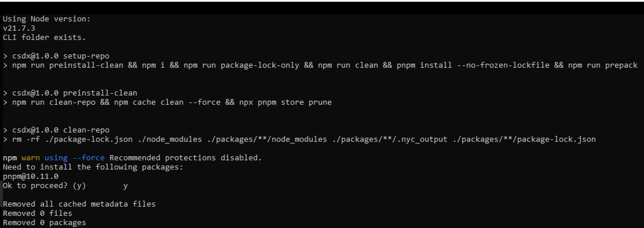Click 'Recommended protections disabled.' warning text
Viewport: 644px width, 228px height.
[185, 157]
